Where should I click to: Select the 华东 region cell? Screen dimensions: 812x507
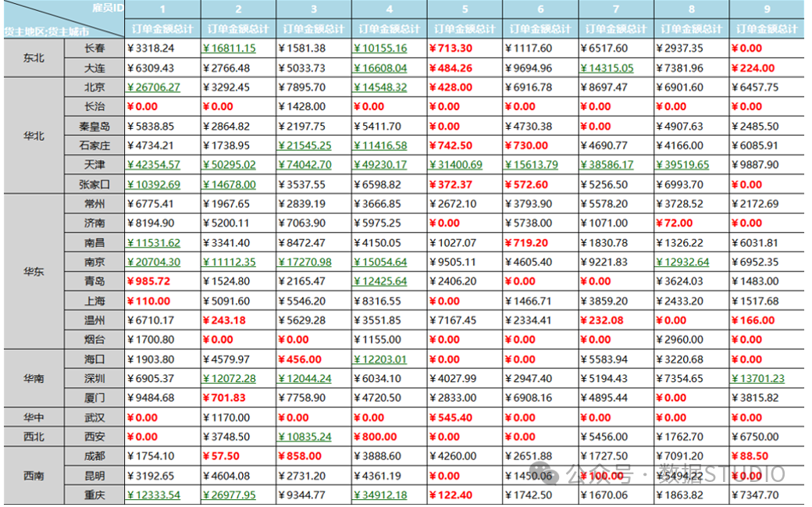pyautogui.click(x=34, y=272)
